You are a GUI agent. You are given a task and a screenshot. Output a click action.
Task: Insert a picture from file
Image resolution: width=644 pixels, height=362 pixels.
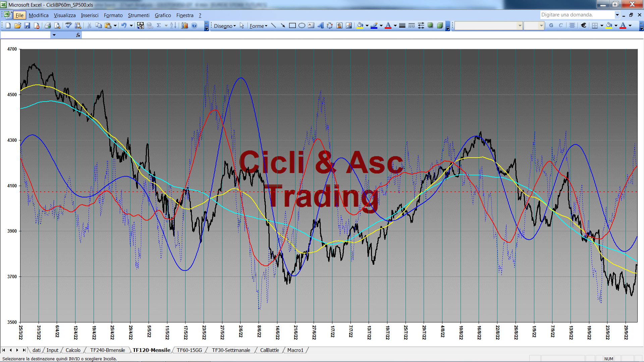tap(349, 26)
